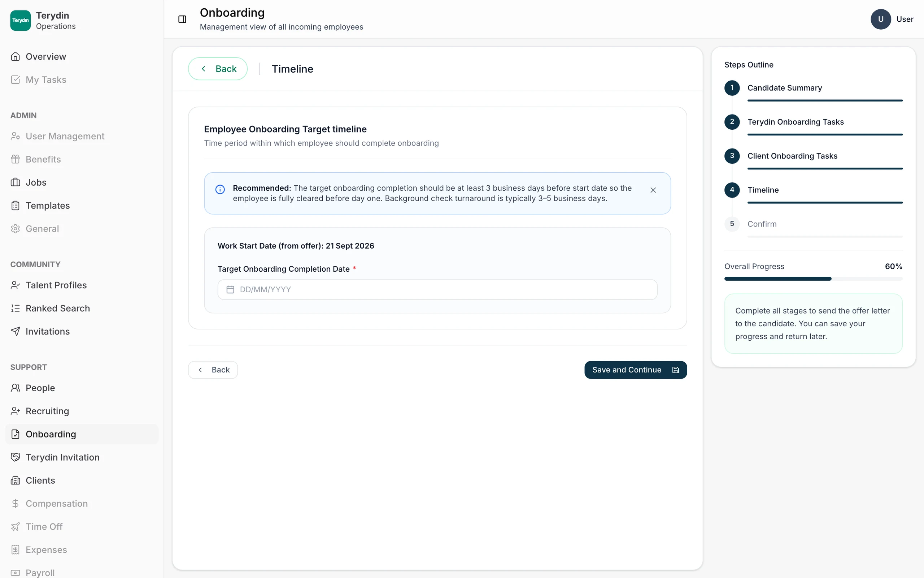Open Expenses in the sidebar
This screenshot has width=924, height=578.
(82, 550)
